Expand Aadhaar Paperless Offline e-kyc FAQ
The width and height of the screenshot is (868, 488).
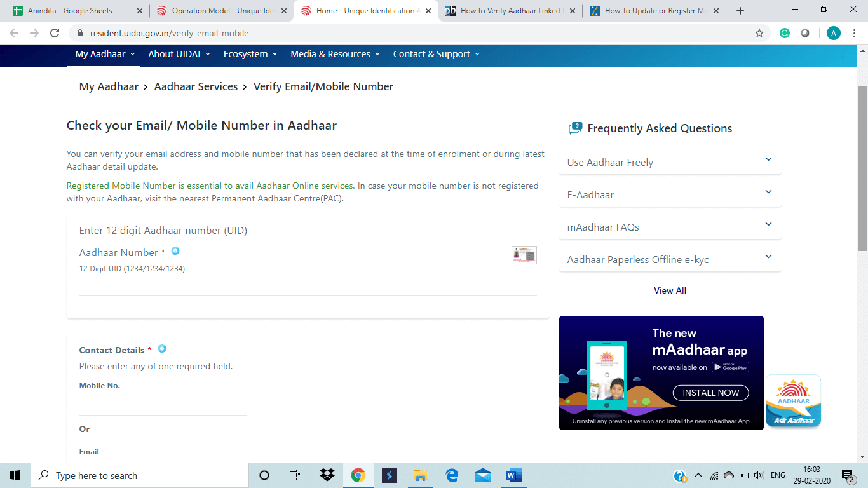tap(670, 259)
